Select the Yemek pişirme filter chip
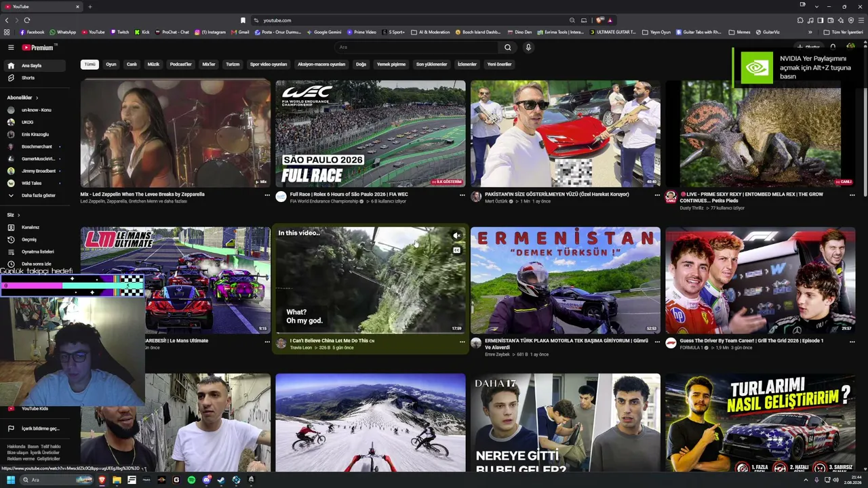 (x=391, y=64)
